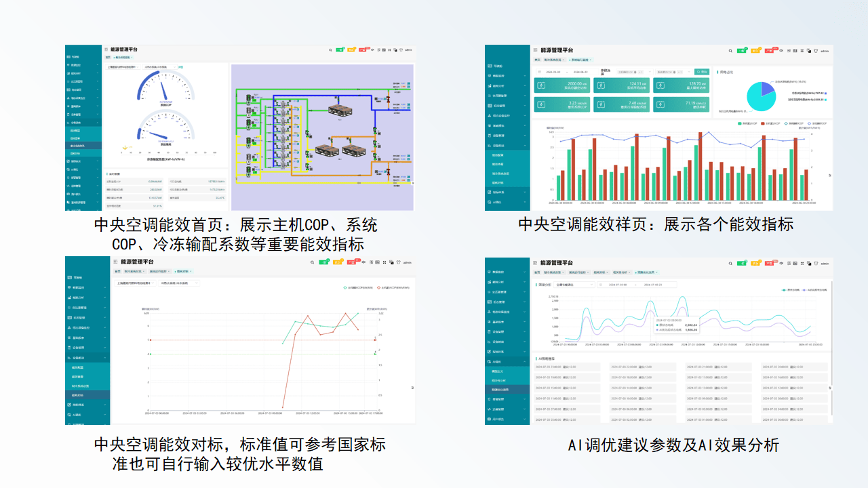
Task: Toggle the purple AI-optimized legend in AI tuning chart
Action: 815,289
